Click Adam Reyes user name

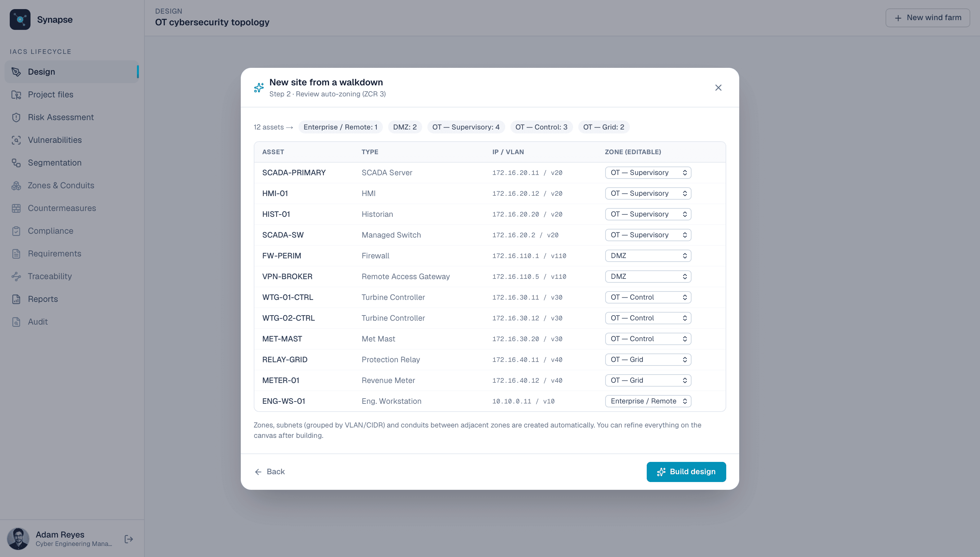click(60, 534)
